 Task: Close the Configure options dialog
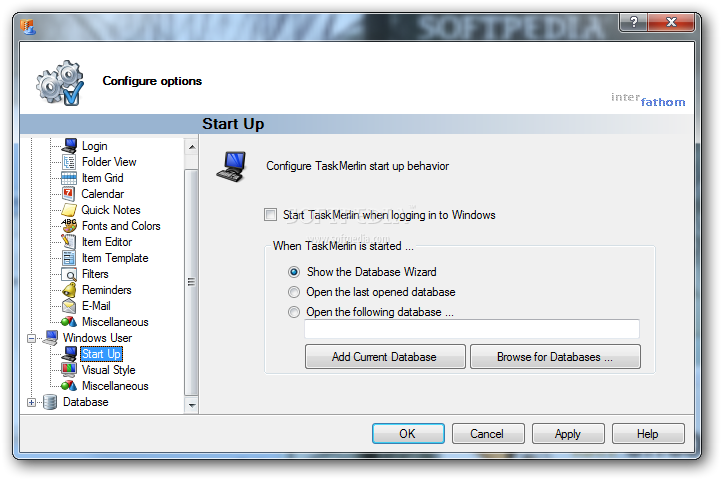(671, 22)
